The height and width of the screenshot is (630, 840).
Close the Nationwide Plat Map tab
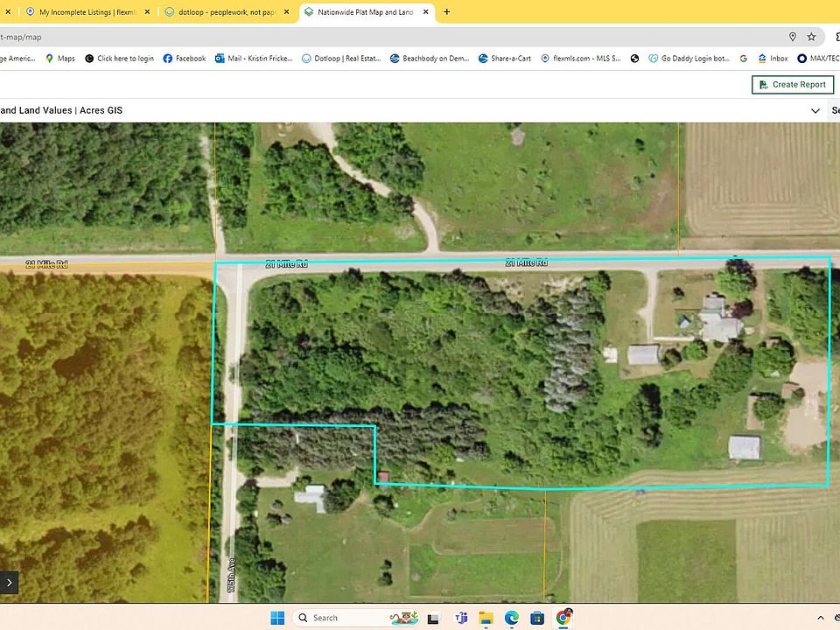(427, 12)
